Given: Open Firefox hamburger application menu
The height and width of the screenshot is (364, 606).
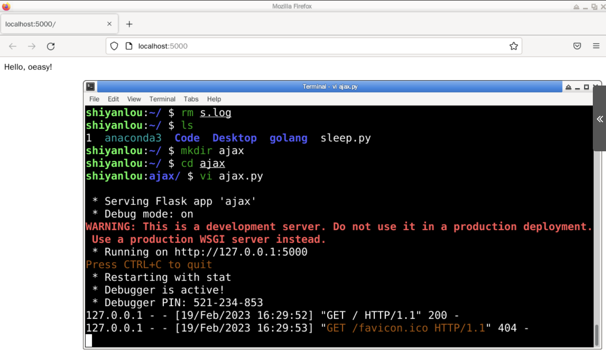Looking at the screenshot, I should click(x=596, y=46).
